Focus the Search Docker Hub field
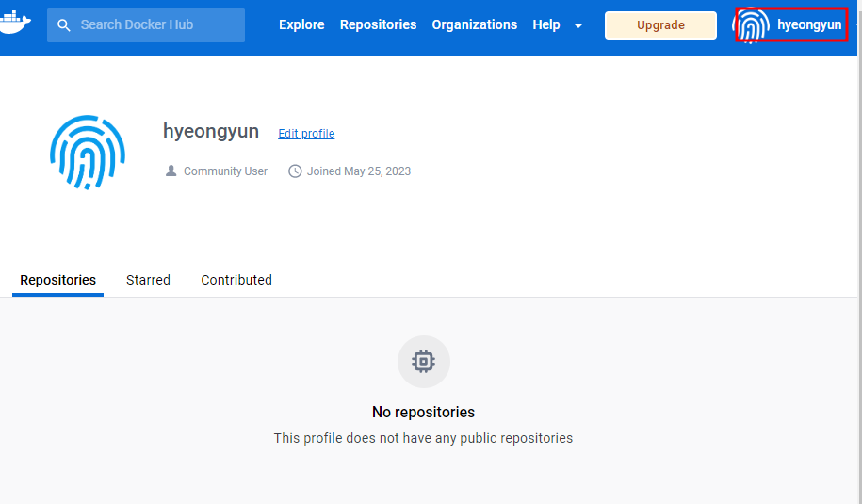 [146, 25]
